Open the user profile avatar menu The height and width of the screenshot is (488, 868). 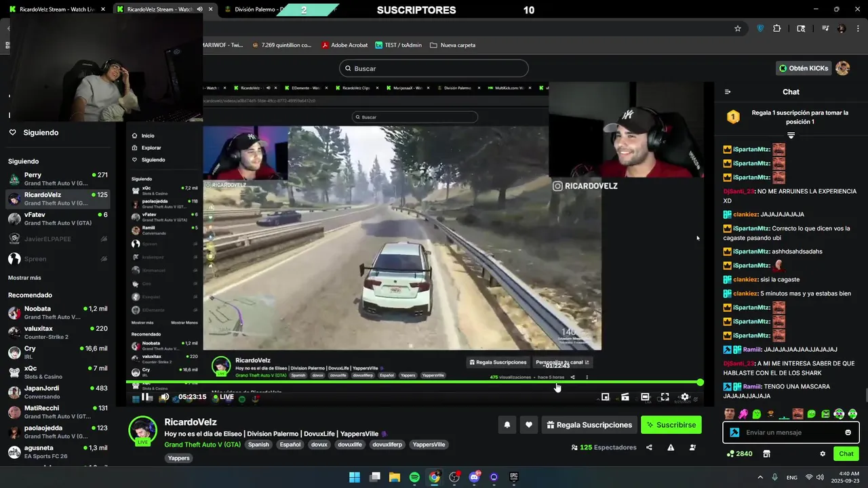tap(843, 68)
